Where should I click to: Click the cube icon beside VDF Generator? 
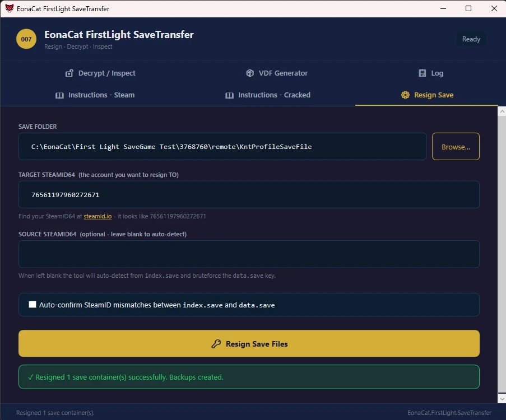coord(250,73)
